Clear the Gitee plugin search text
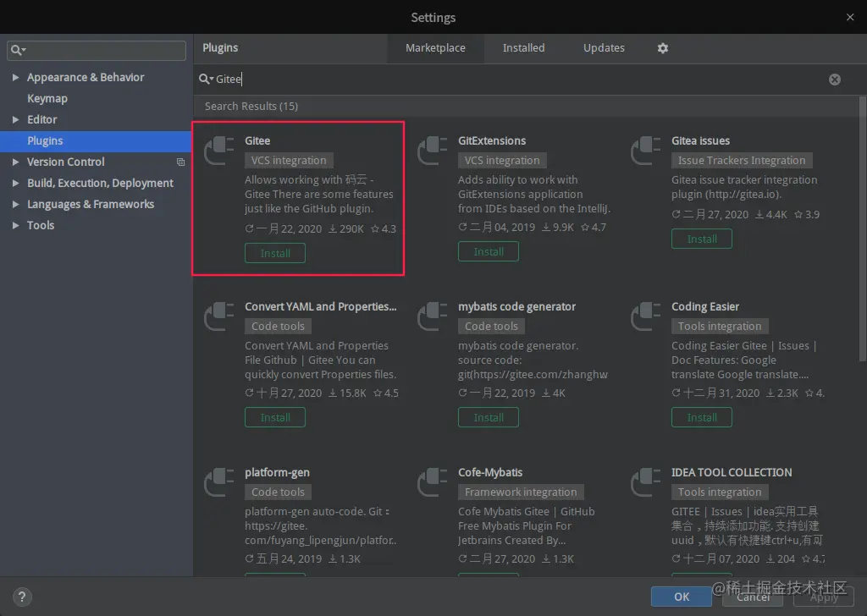867x616 pixels. coord(834,80)
